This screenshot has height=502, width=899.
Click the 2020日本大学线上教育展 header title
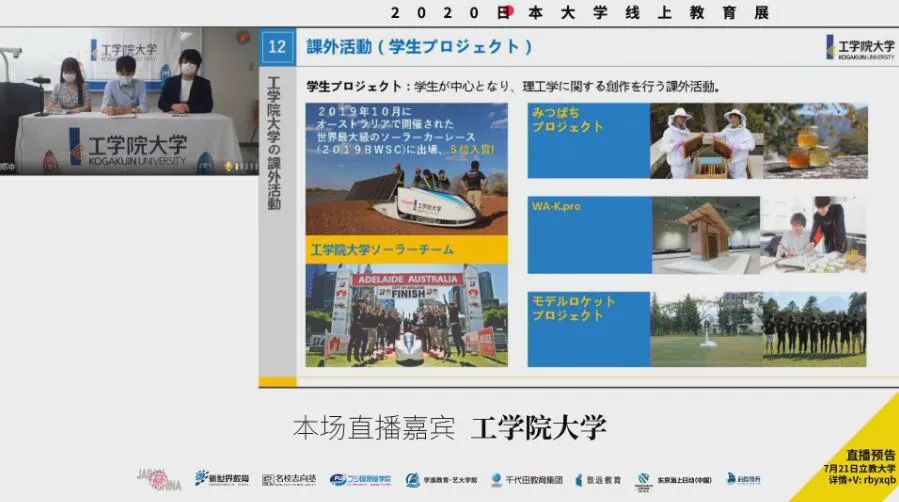tap(579, 13)
